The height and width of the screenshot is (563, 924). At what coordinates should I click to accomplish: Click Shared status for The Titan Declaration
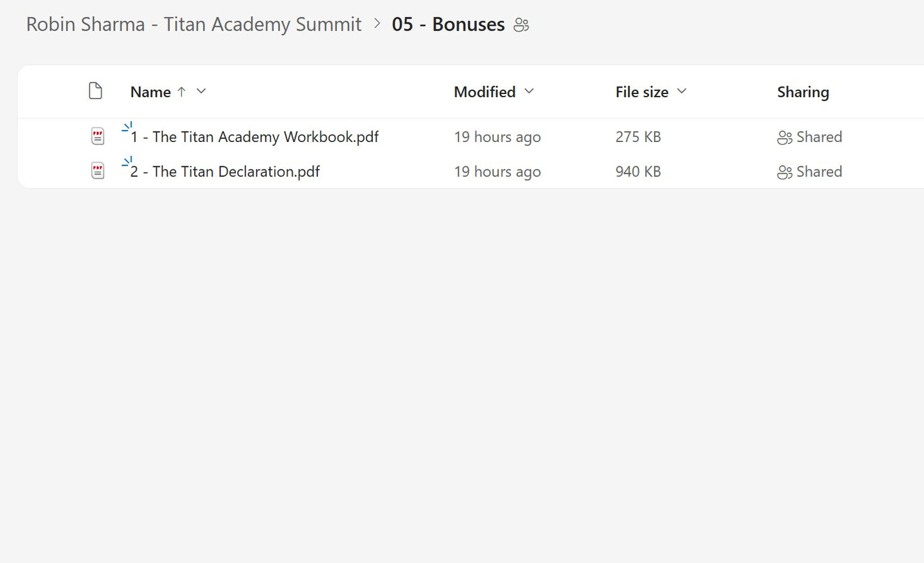818,171
